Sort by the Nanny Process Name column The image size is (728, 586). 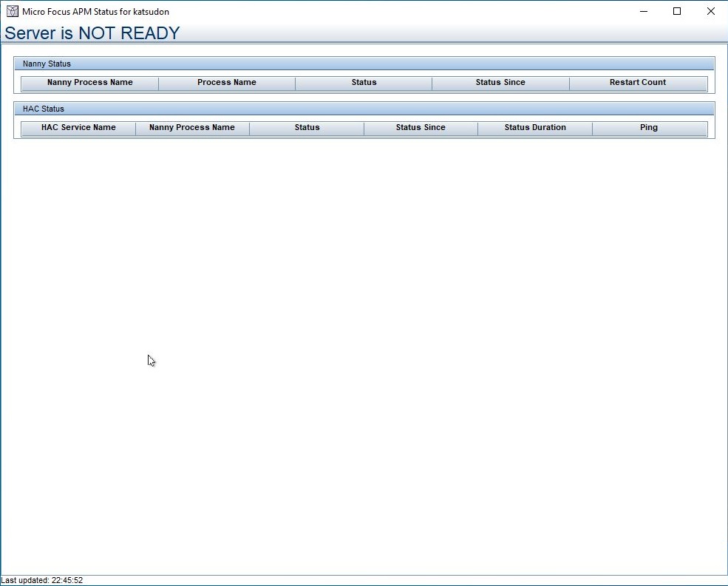point(89,82)
